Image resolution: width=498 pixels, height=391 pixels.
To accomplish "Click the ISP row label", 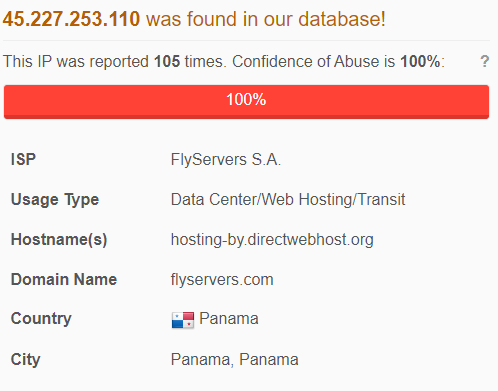I will pos(23,159).
